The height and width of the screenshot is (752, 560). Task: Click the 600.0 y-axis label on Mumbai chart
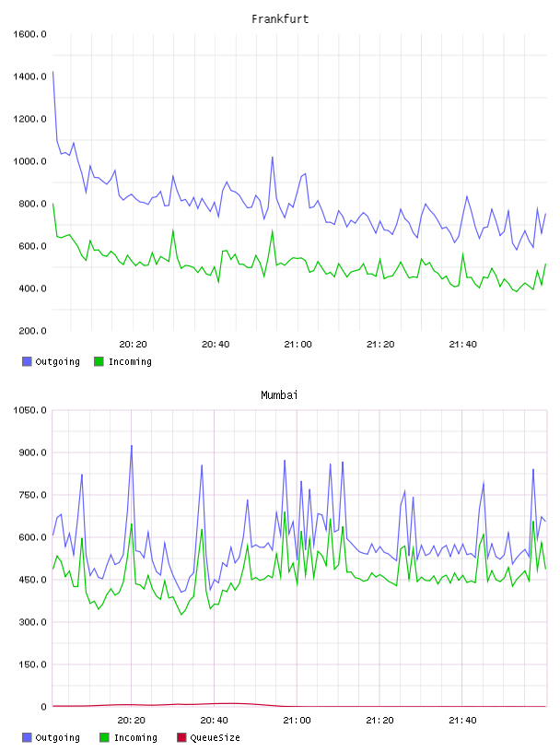(32, 537)
